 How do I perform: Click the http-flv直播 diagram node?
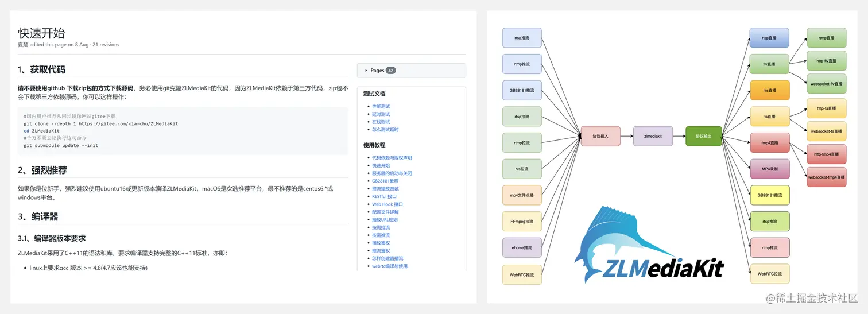(827, 61)
